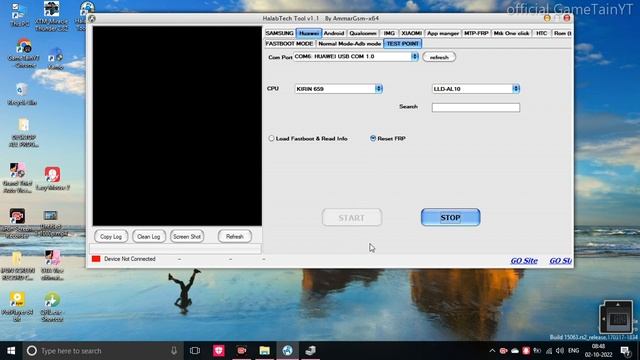Click the Device Not Connected status text
640x360 pixels.
[130, 259]
